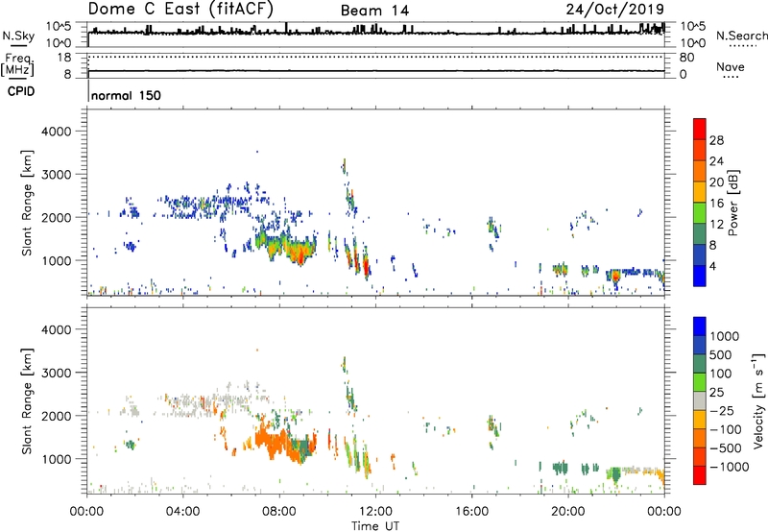Click the 'Freq. [MHz]' axis label
This screenshot has height=532, width=768.
click(17, 64)
